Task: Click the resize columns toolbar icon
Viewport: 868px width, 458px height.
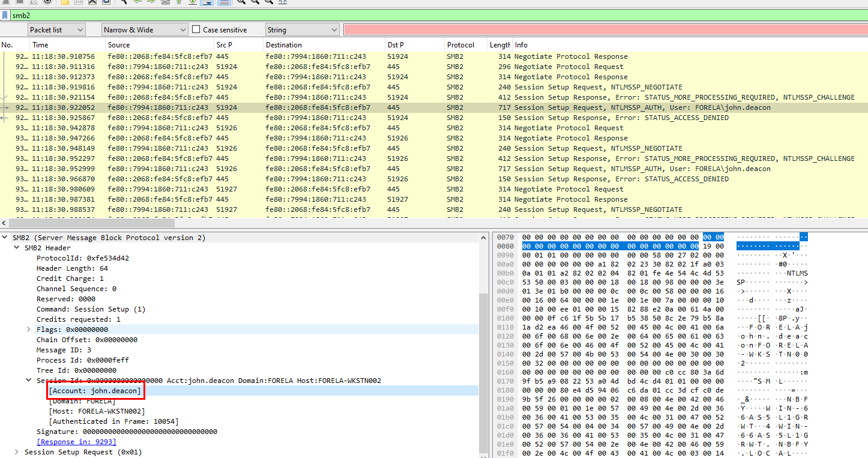Action: click(283, 2)
